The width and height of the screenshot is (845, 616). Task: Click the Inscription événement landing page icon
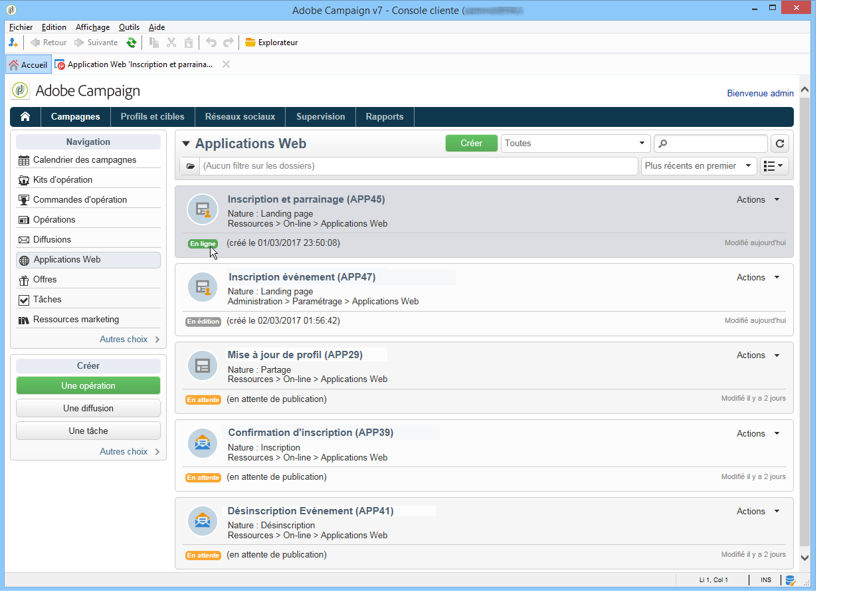(203, 287)
